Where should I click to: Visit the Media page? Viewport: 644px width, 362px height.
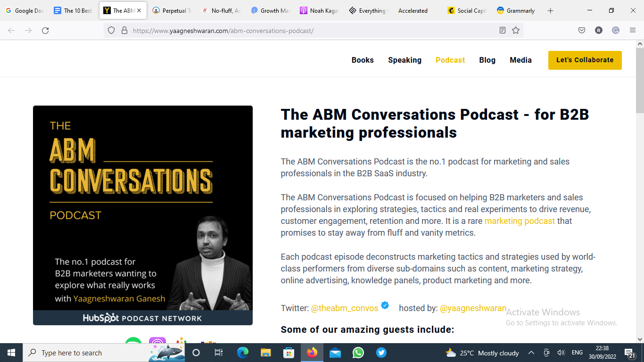coord(520,60)
